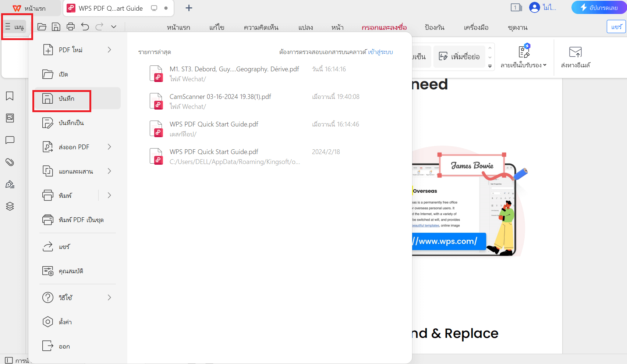627x364 pixels.
Task: Select the กรอกและลงชื่อ ribbon tab
Action: (x=384, y=27)
